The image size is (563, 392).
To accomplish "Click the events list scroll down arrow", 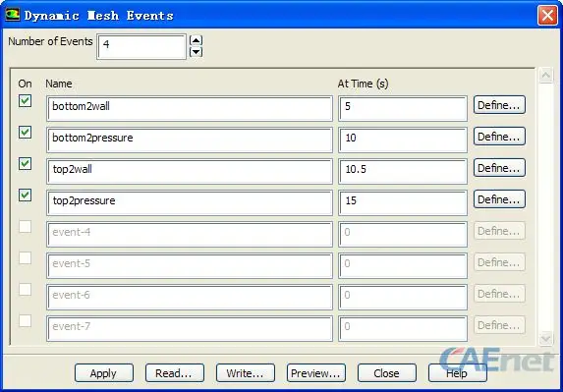I will pos(545,339).
